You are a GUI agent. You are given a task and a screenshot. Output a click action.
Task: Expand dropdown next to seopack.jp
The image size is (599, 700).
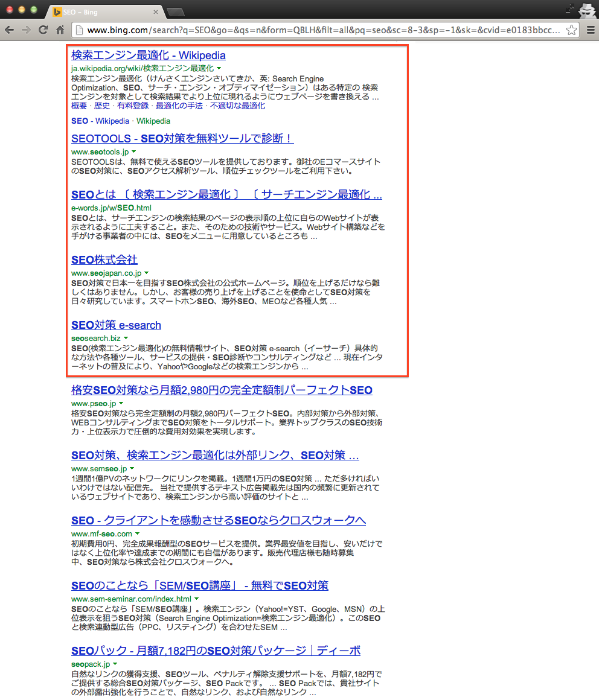tap(115, 664)
